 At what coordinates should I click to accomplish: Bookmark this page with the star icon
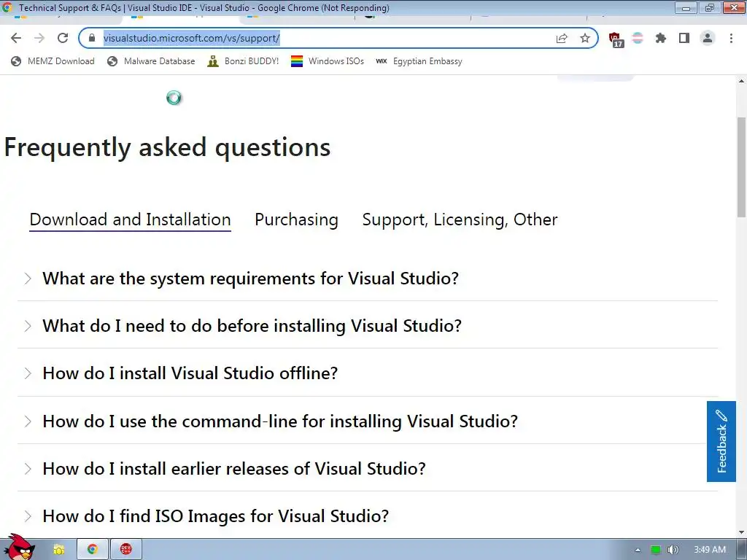(x=585, y=38)
